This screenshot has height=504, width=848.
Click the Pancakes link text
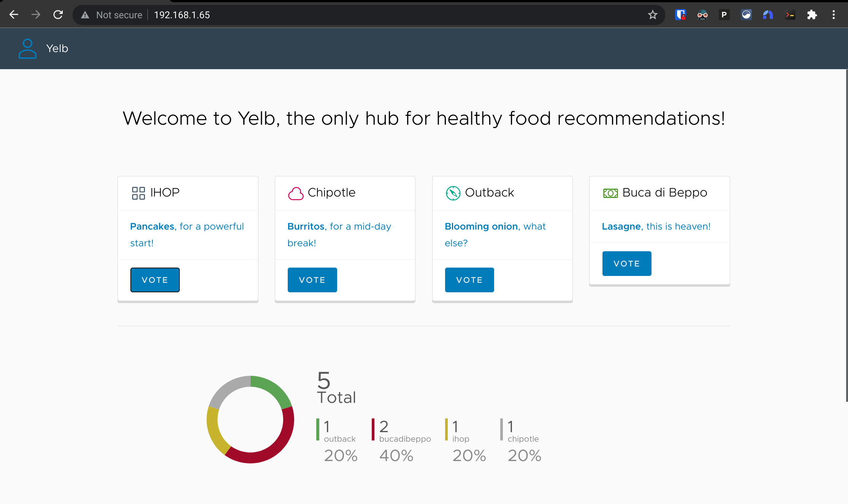[152, 227]
